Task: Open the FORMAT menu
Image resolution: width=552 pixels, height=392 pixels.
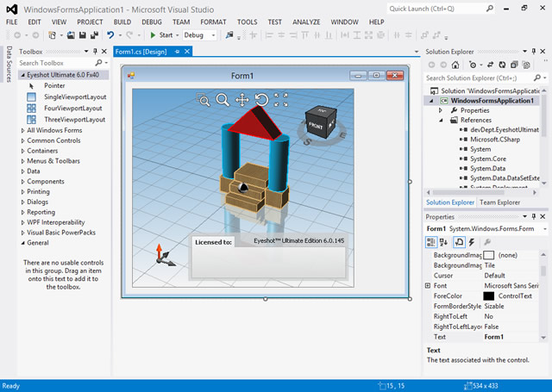Action: [x=213, y=22]
